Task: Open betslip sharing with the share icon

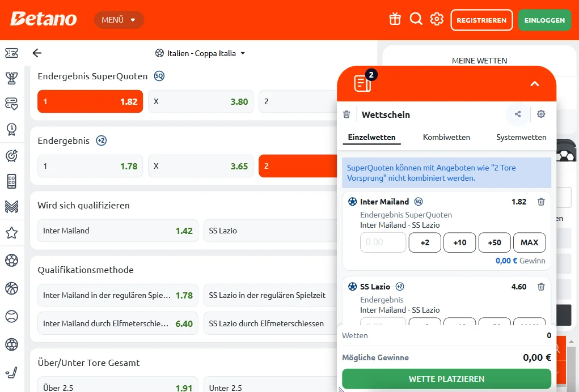Action: coord(517,114)
